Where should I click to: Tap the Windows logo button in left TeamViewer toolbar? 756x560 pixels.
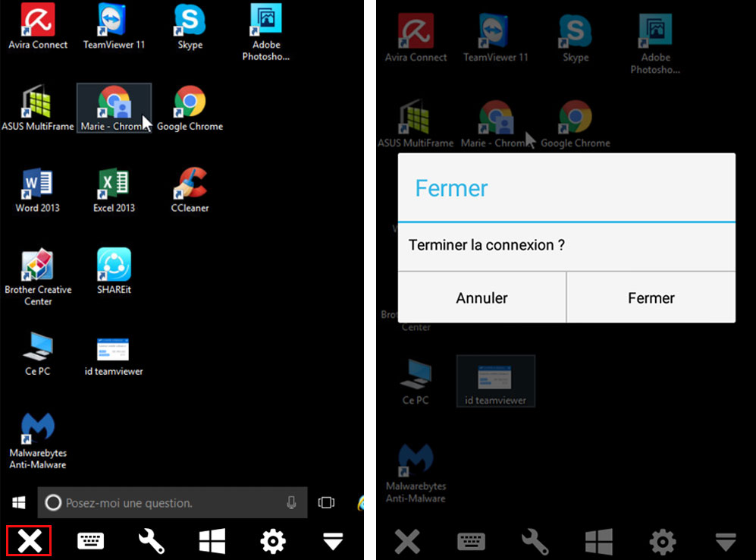pos(212,541)
